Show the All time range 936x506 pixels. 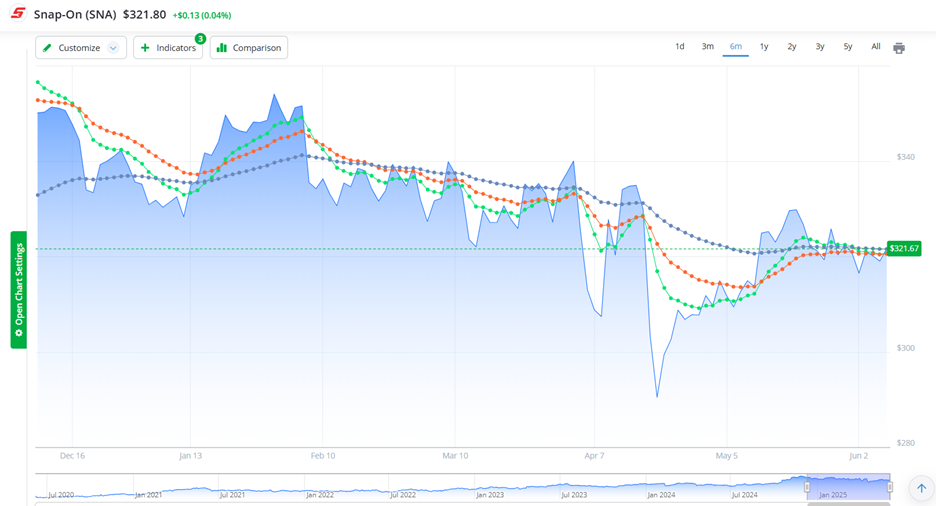pos(875,47)
